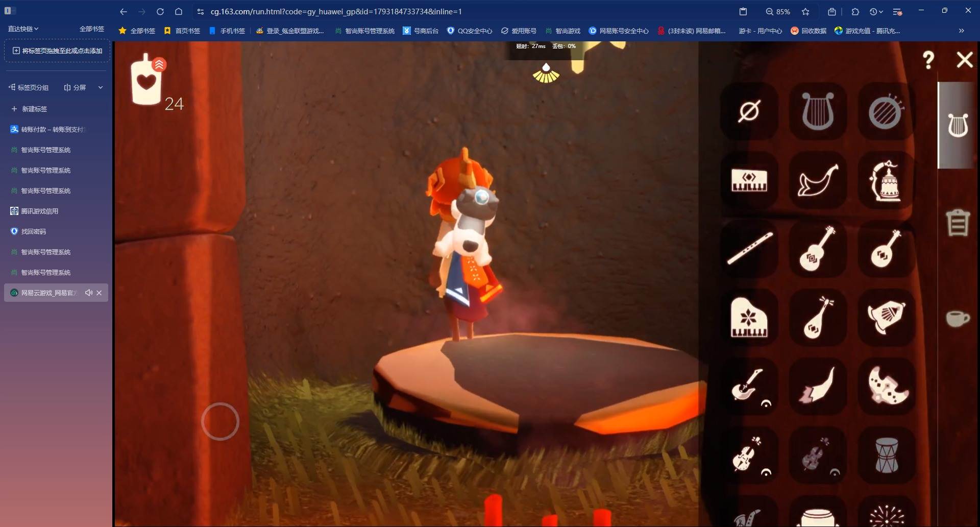Image resolution: width=980 pixels, height=527 pixels.
Task: Close the 网易云游戏 tab
Action: (x=99, y=293)
